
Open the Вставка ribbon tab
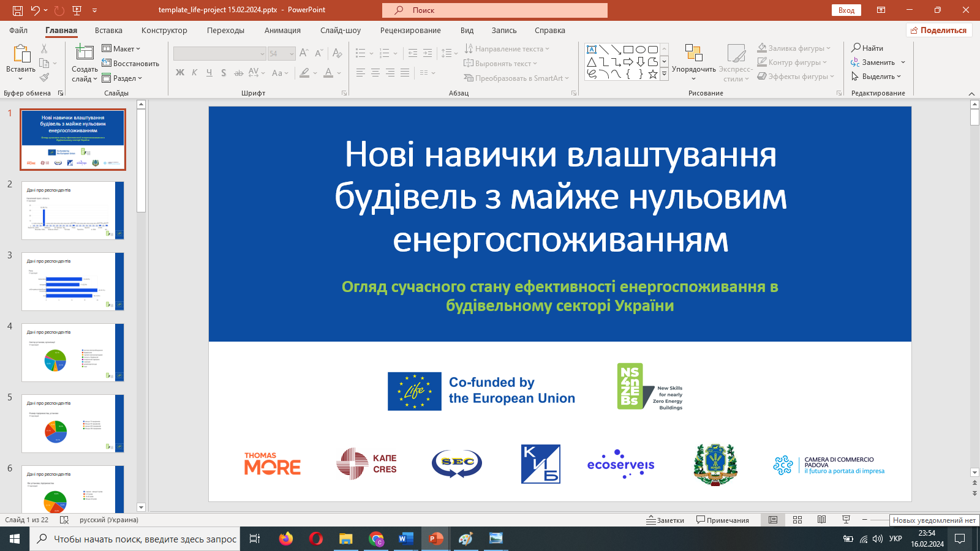[x=108, y=30]
